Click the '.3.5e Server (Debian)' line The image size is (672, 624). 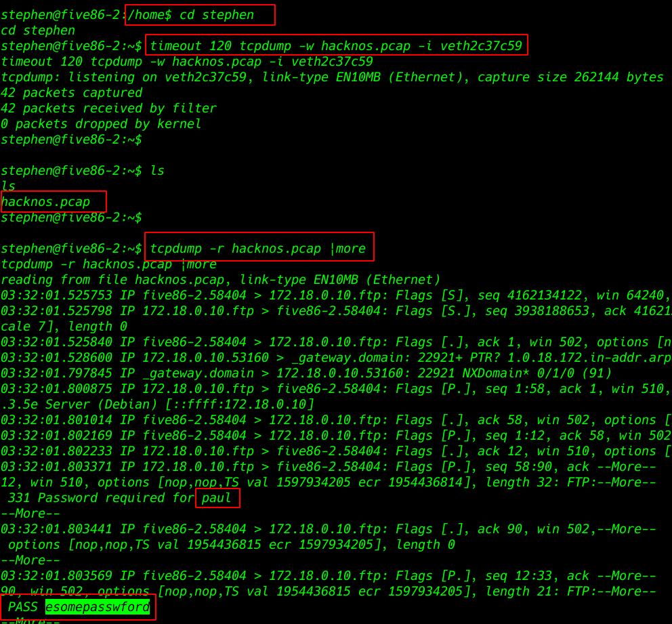pos(158,404)
